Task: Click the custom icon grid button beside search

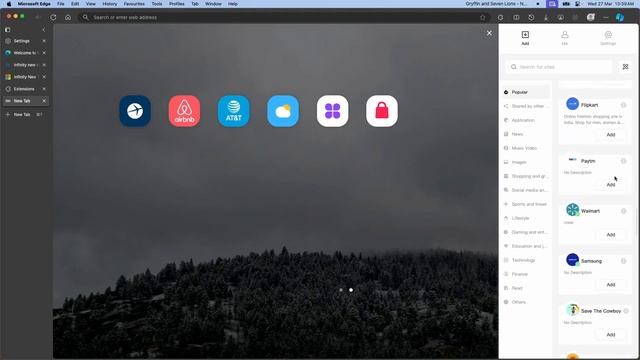Action: (x=625, y=67)
